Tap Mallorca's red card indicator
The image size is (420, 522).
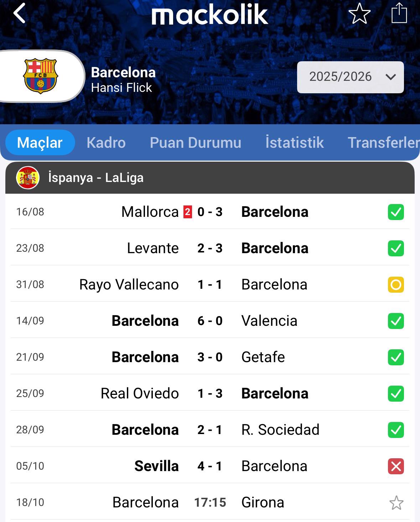pos(187,212)
